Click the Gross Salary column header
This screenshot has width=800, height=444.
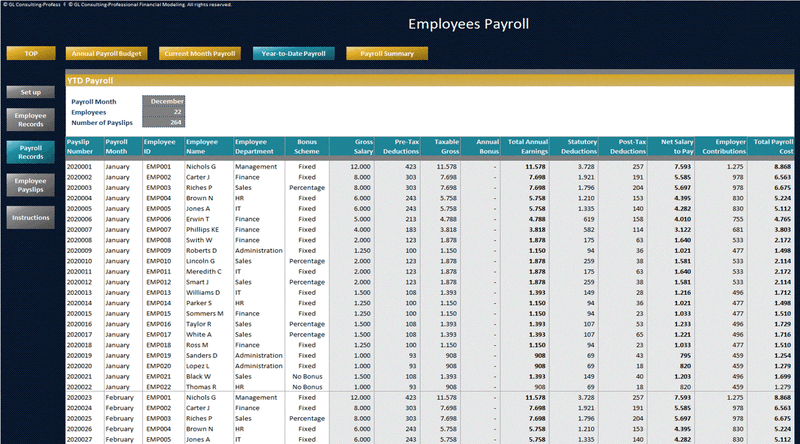[x=352, y=146]
